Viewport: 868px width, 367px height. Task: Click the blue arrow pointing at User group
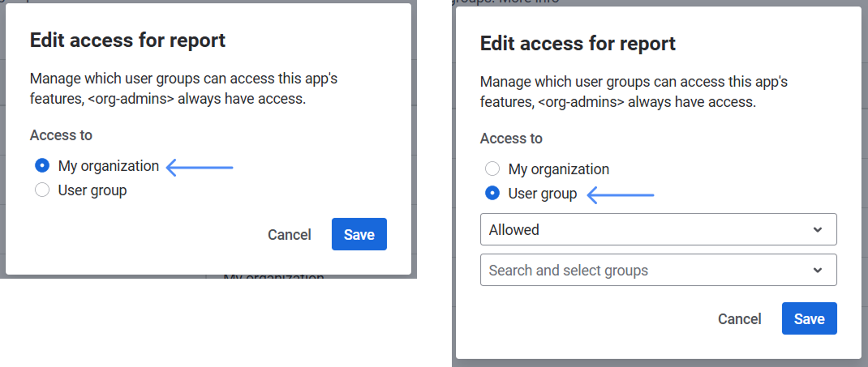click(621, 194)
